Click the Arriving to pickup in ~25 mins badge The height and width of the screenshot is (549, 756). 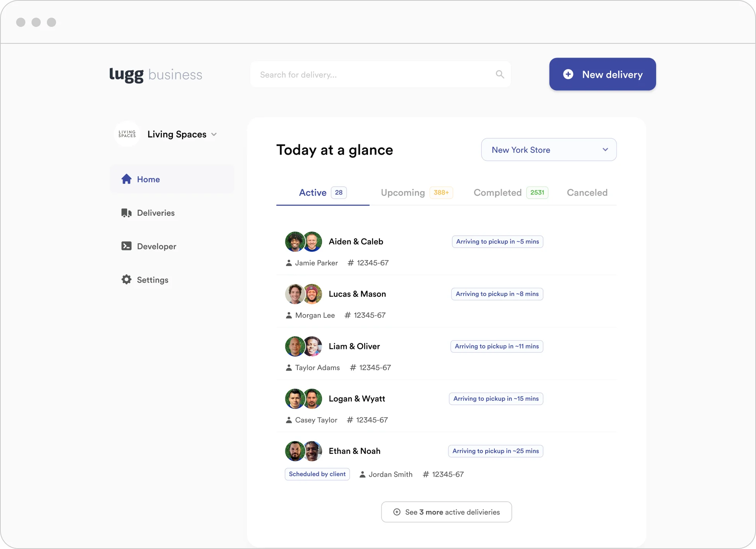[496, 451]
